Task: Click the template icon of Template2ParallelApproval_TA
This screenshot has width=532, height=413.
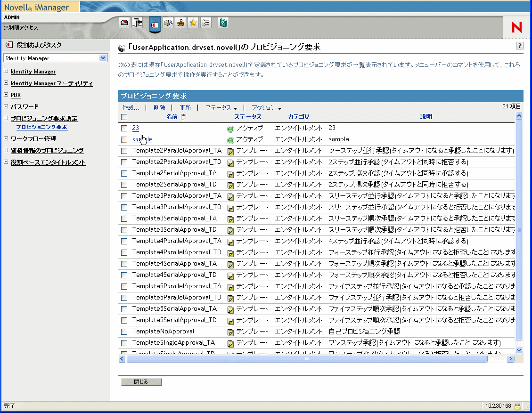Action: point(230,152)
